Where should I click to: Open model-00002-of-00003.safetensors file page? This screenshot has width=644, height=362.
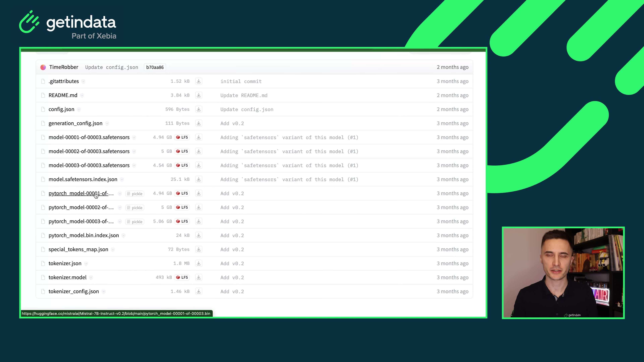point(89,151)
